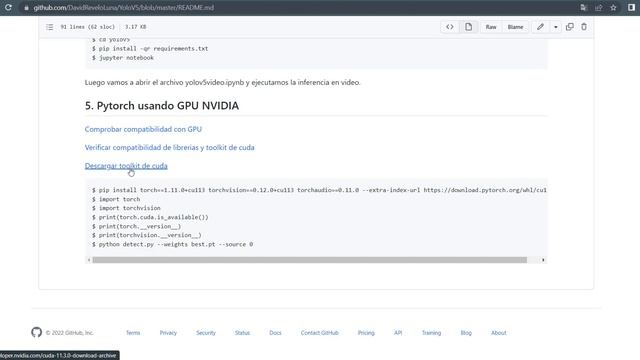
Task: Click the 'import torchvision' line
Action: (x=126, y=208)
